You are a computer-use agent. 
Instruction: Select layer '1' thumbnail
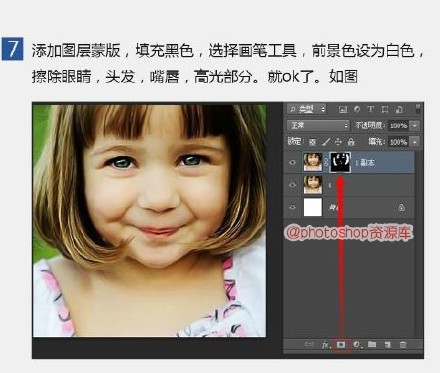(x=313, y=185)
